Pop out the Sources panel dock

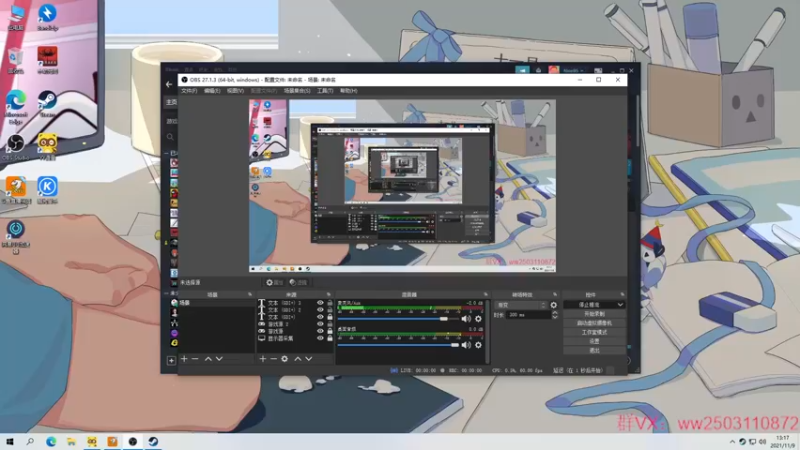point(328,294)
